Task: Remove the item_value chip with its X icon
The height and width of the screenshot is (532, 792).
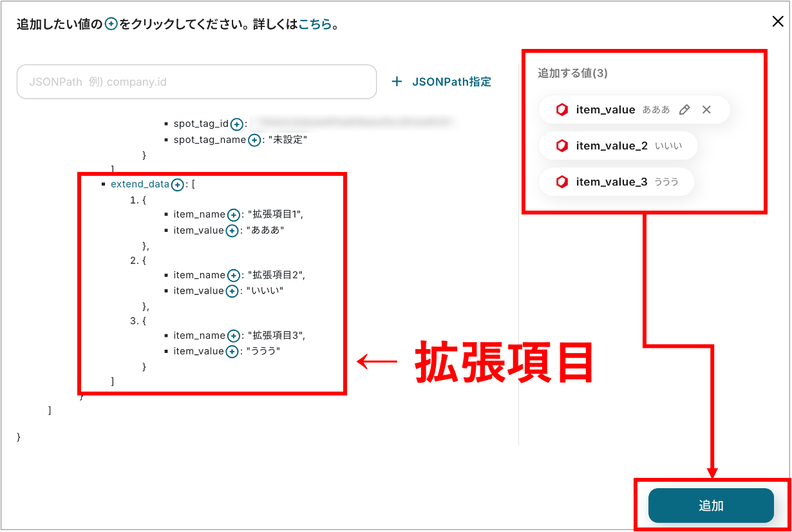Action: pos(706,109)
